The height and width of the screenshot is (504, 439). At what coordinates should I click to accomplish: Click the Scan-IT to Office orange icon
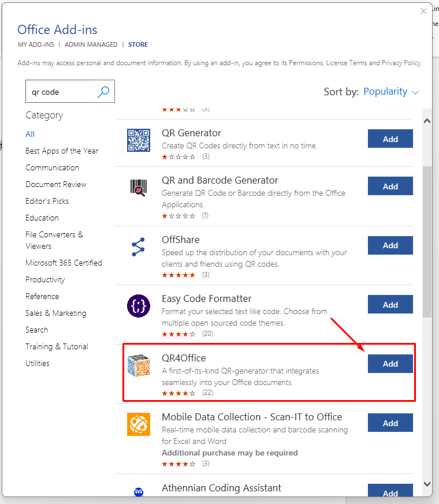(x=138, y=424)
